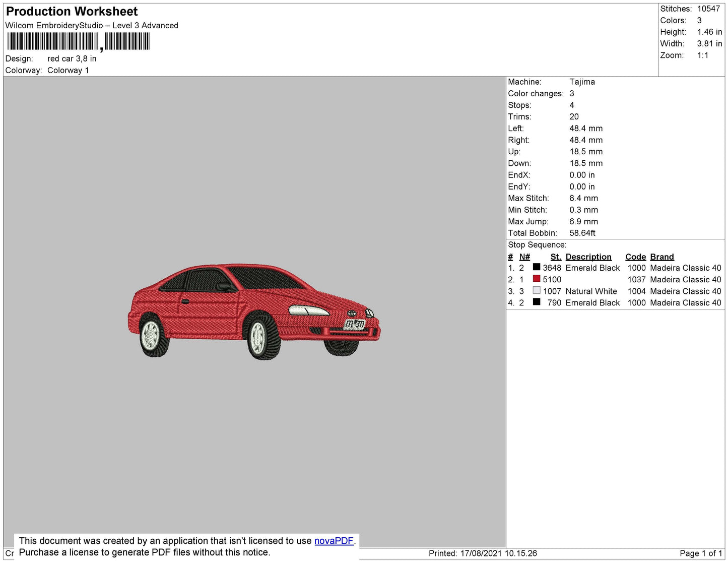The image size is (728, 563).
Task: Click the Stops value 4
Action: (x=572, y=105)
